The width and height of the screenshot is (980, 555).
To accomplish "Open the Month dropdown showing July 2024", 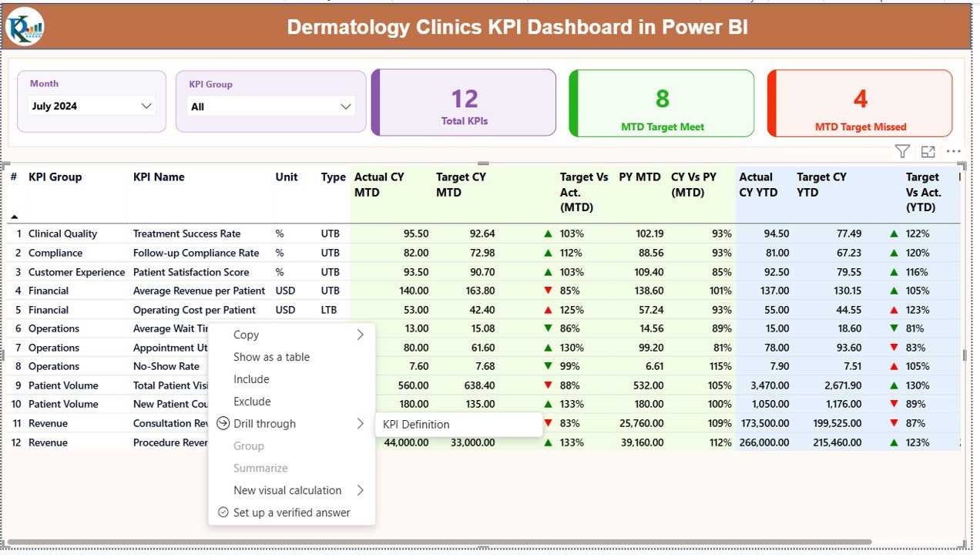I will [92, 106].
